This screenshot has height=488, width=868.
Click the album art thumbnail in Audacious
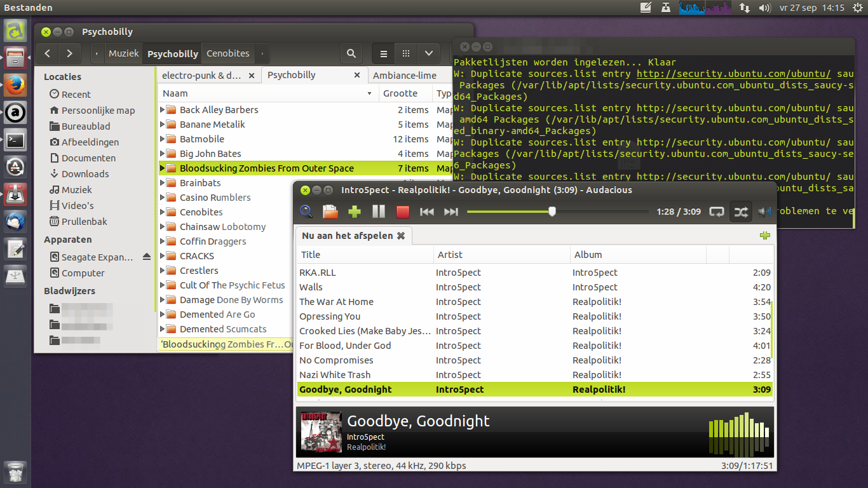pos(321,432)
